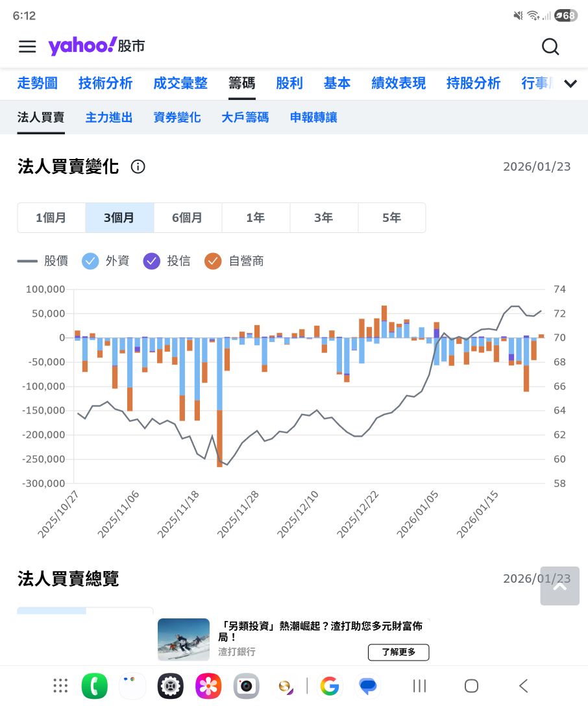588x706 pixels.
Task: Switch to the 股利 tab
Action: pos(289,84)
